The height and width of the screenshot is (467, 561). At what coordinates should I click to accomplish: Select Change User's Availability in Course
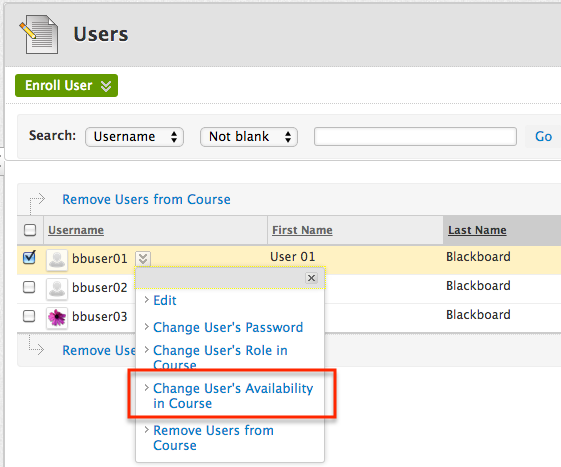233,395
